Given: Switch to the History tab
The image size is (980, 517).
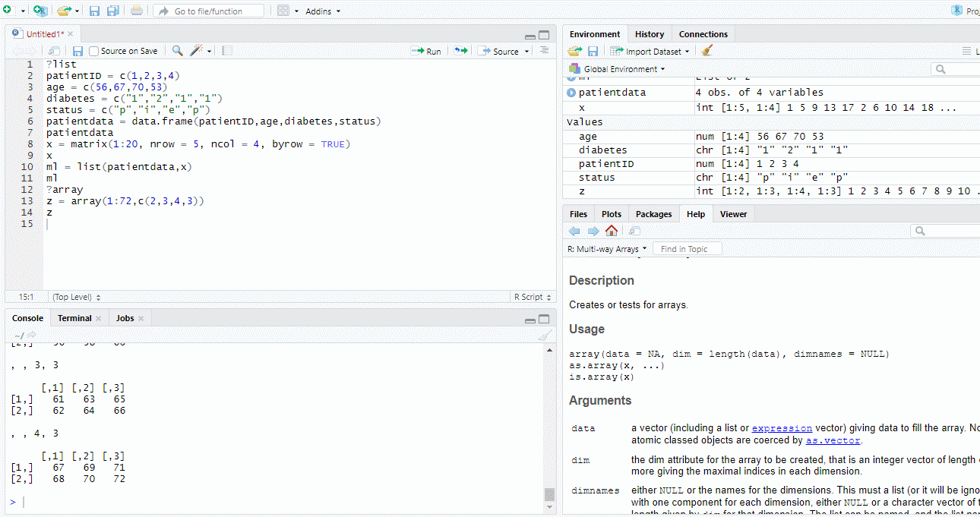Looking at the screenshot, I should coord(649,34).
